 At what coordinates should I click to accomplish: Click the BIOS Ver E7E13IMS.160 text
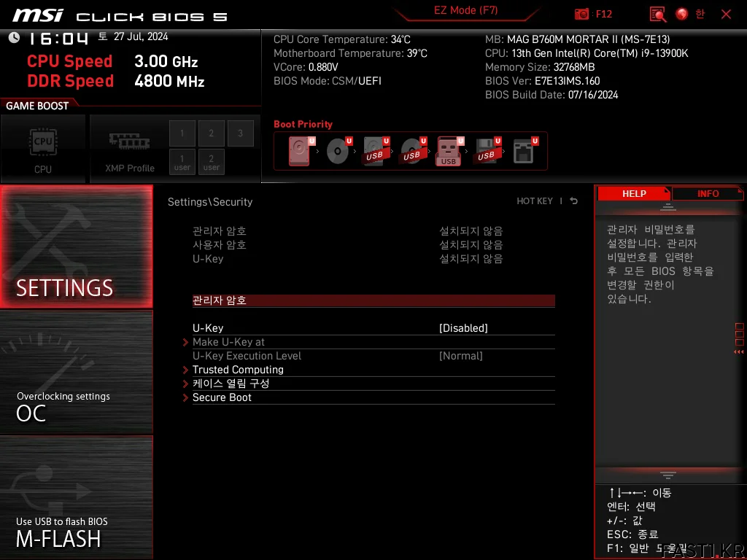click(x=542, y=81)
